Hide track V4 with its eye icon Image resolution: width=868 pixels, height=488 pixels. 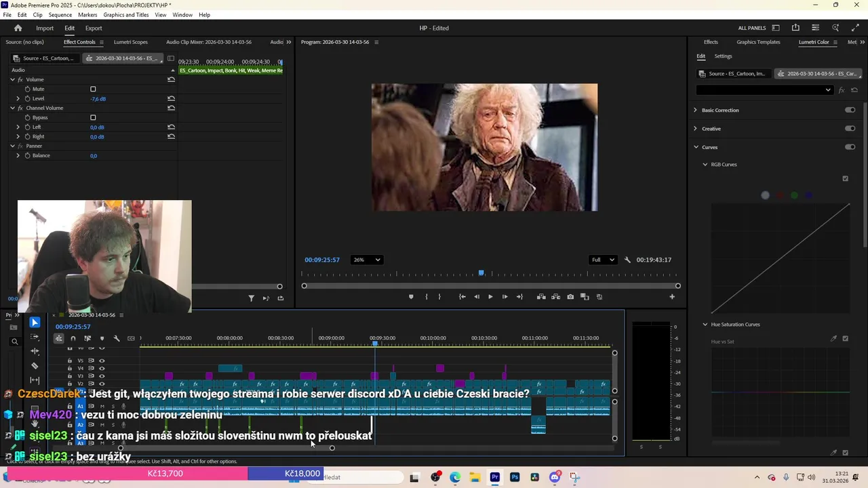click(102, 368)
